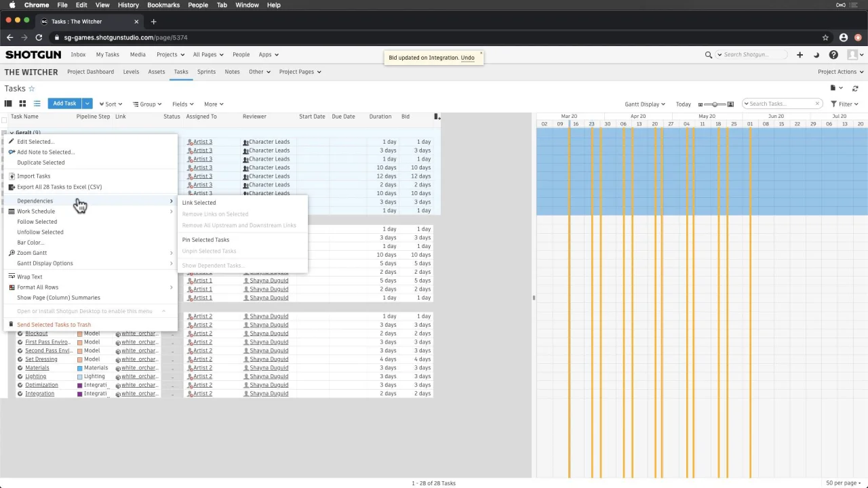Toggle the dark mode moon icon
Viewport: 868px width, 488px height.
[x=816, y=55]
